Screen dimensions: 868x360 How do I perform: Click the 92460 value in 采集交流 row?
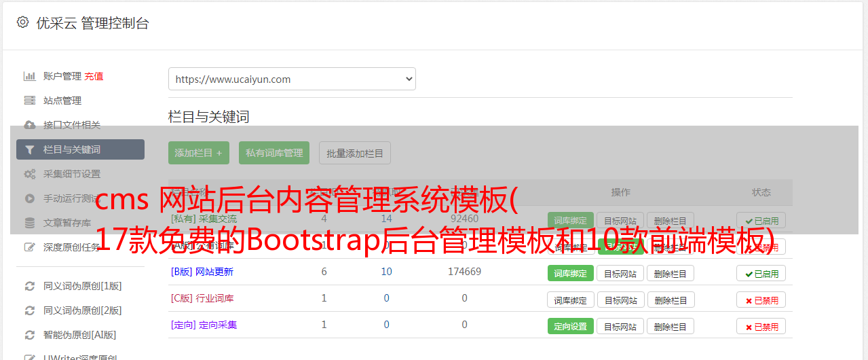click(464, 219)
